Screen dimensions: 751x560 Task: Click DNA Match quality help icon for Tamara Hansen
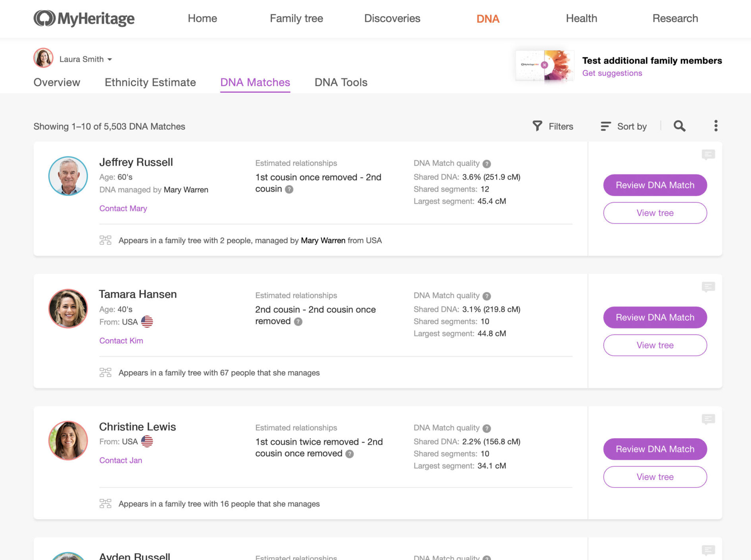(x=487, y=296)
